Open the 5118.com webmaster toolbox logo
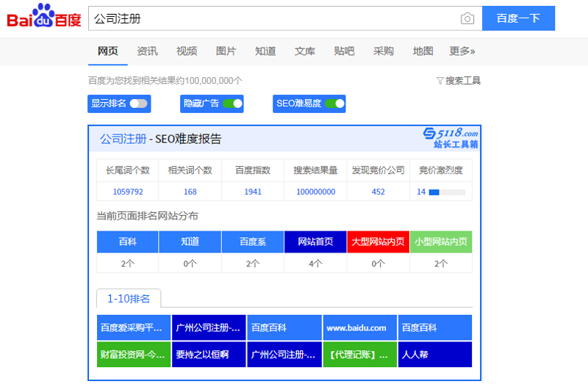This screenshot has height=384, width=588. [x=451, y=138]
